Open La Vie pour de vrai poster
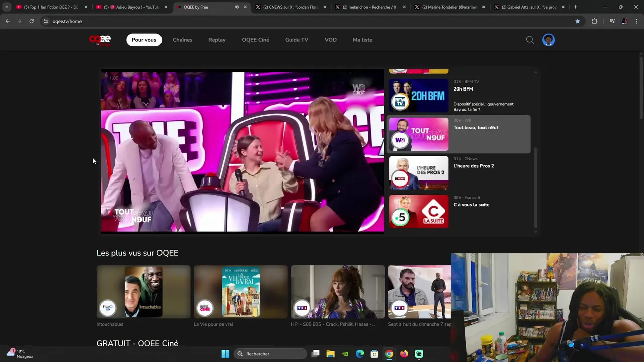Image resolution: width=644 pixels, height=362 pixels. (x=240, y=292)
